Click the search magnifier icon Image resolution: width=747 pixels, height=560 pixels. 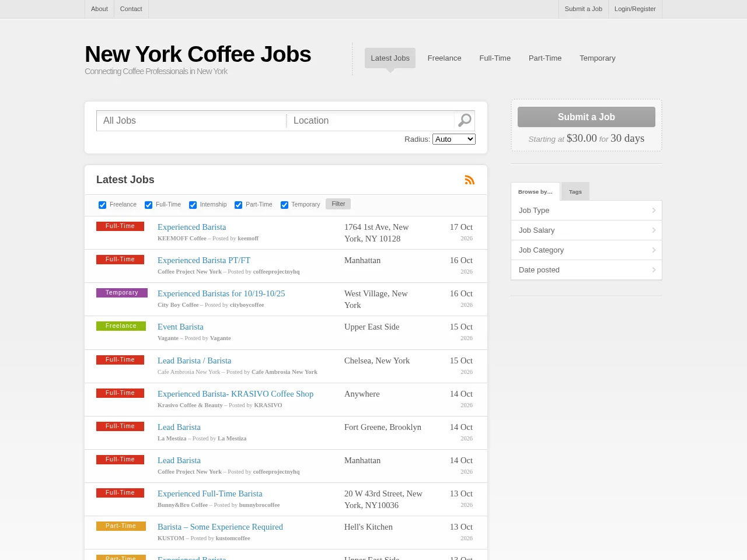(465, 120)
